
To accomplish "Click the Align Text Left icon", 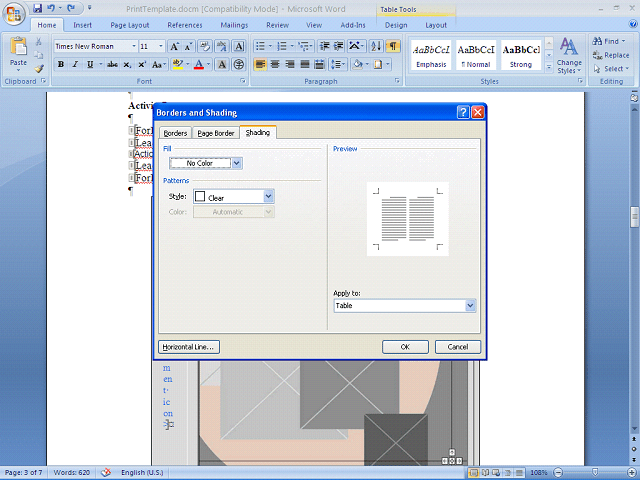I will [x=260, y=64].
